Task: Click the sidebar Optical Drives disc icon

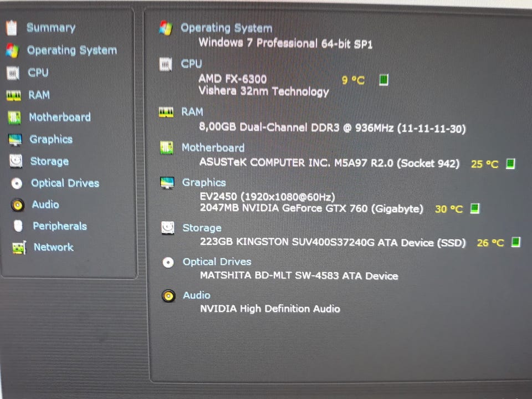Action: click(17, 183)
